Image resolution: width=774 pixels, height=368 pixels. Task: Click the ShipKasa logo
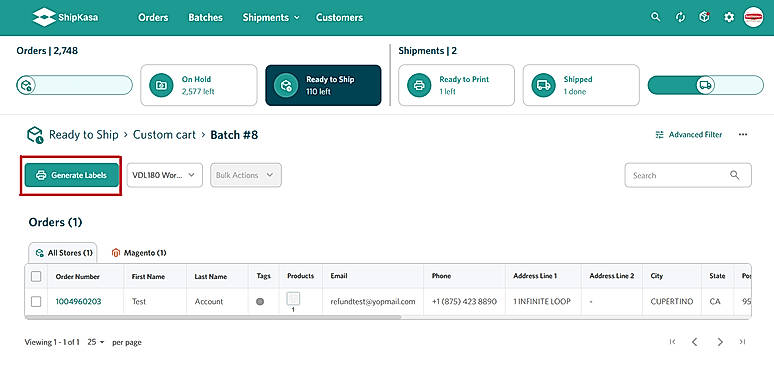coord(66,17)
